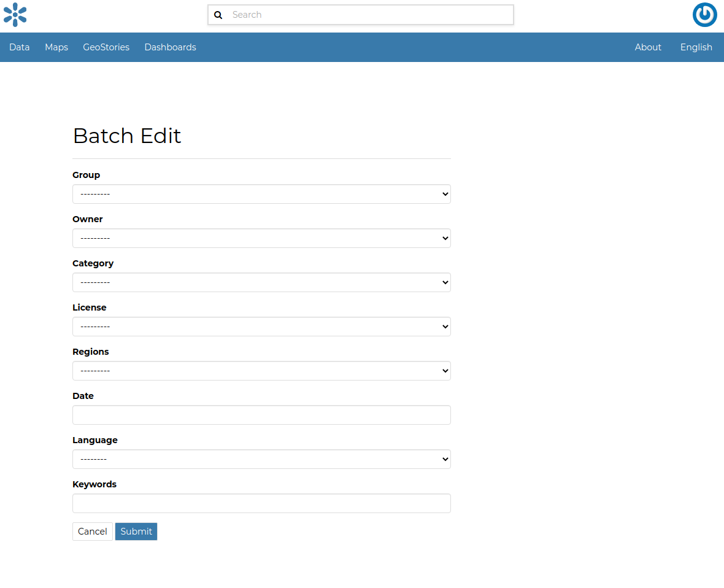Image resolution: width=724 pixels, height=588 pixels.
Task: Click the Submit button
Action: (136, 532)
